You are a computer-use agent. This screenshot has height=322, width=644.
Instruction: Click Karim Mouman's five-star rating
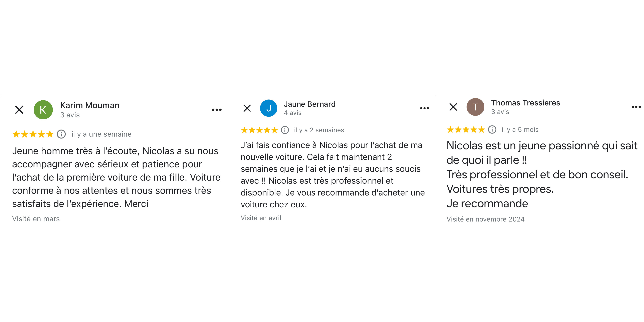pyautogui.click(x=33, y=134)
